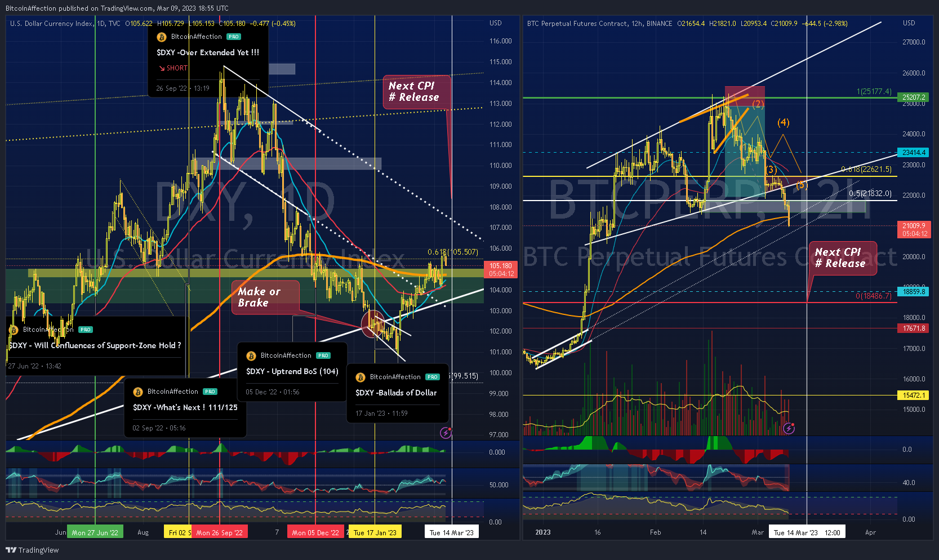The image size is (939, 560).
Task: Click the orange wave label (2)
Action: tap(758, 104)
